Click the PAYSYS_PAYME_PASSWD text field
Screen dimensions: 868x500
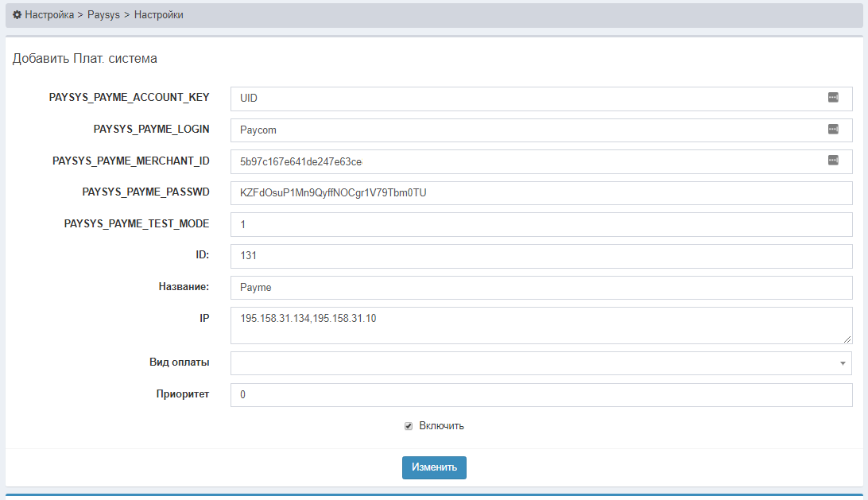pyautogui.click(x=541, y=192)
